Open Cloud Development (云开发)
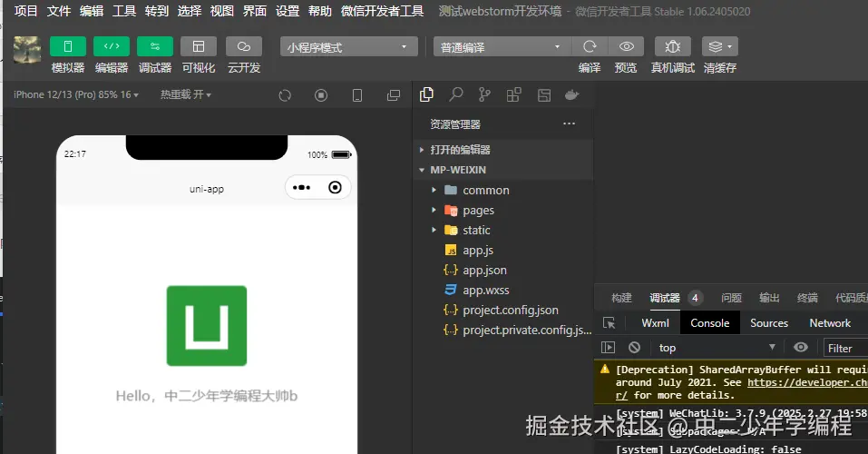The width and height of the screenshot is (868, 454). coord(244,46)
